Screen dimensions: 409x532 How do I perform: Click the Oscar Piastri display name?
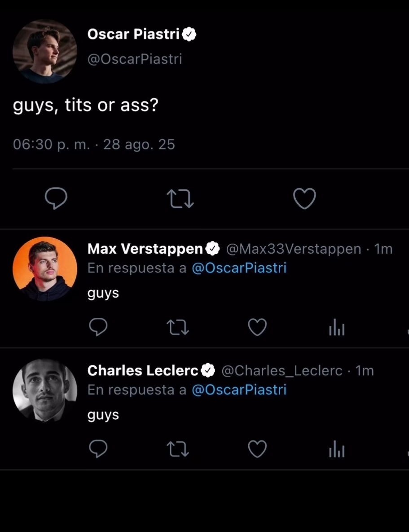coord(133,34)
